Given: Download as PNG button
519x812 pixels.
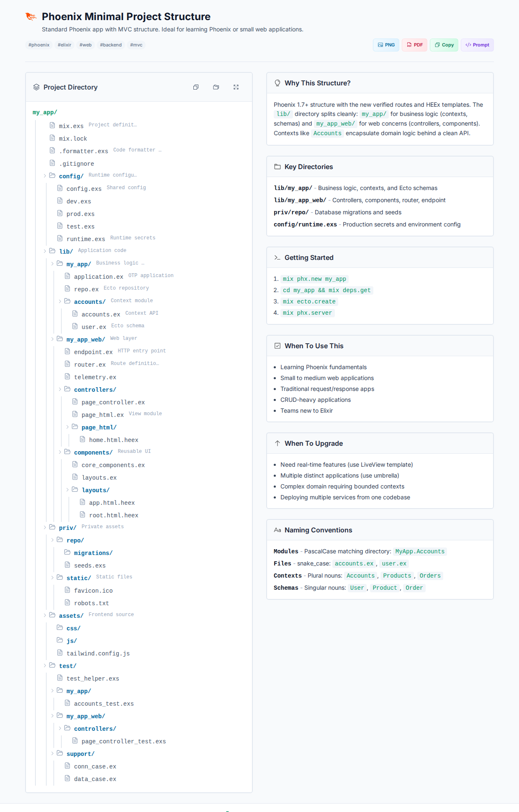Looking at the screenshot, I should pyautogui.click(x=386, y=45).
